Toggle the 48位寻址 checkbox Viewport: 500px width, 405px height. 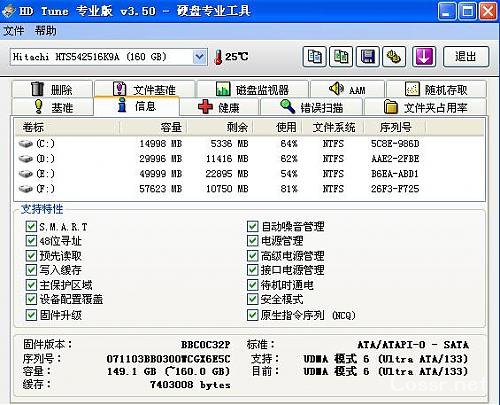point(31,241)
